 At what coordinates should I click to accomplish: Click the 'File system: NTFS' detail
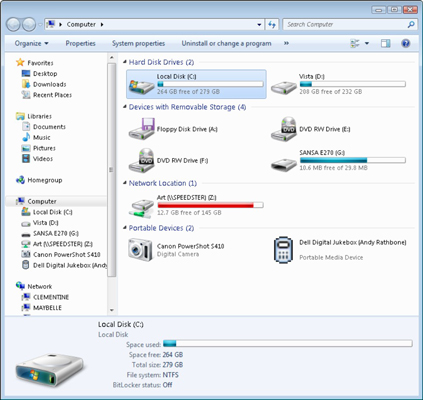pyautogui.click(x=153, y=375)
